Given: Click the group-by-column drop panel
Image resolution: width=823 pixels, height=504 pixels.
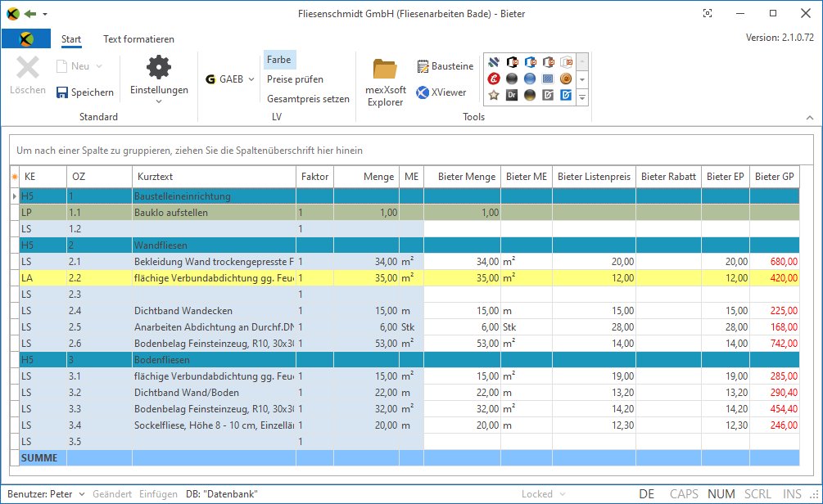Looking at the screenshot, I should 411,151.
